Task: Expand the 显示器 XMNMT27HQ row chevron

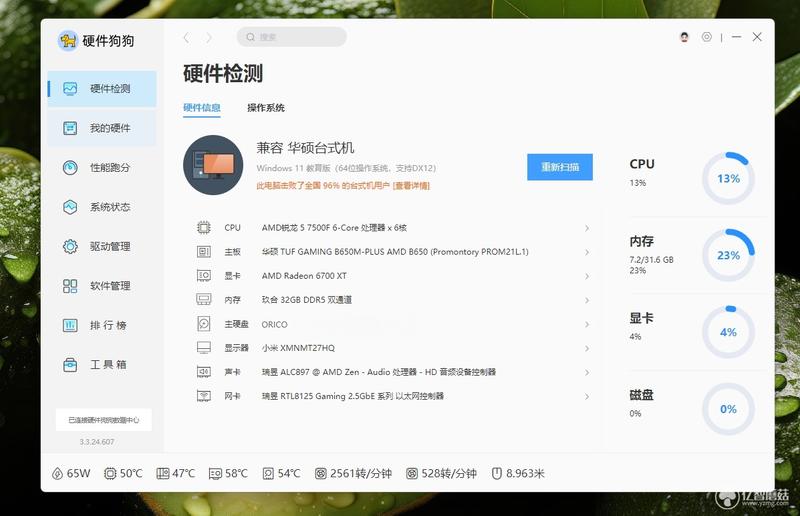Action: pos(587,348)
